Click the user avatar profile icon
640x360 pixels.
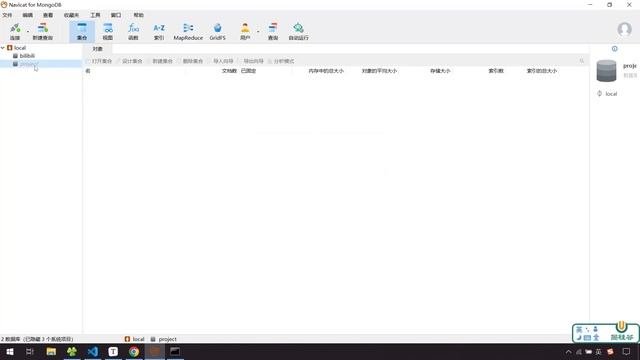point(624,29)
